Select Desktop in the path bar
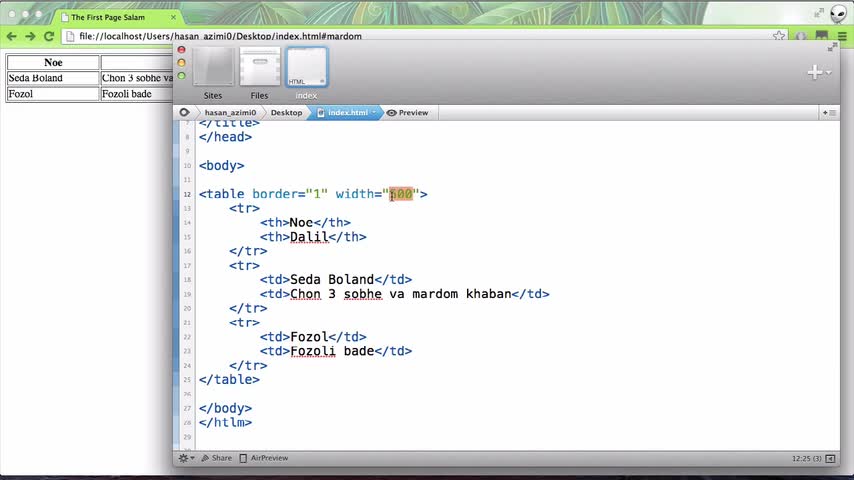Viewport: 854px width, 480px height. [x=286, y=113]
